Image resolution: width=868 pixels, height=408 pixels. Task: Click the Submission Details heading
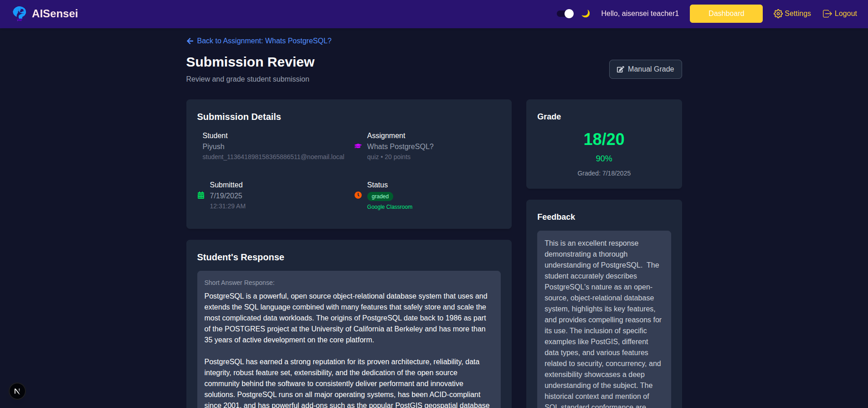click(239, 117)
